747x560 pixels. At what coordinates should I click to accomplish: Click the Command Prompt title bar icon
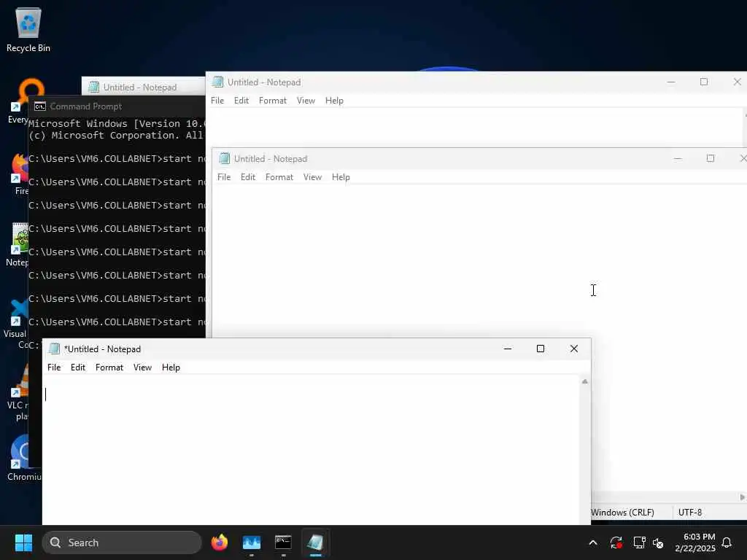tap(40, 106)
